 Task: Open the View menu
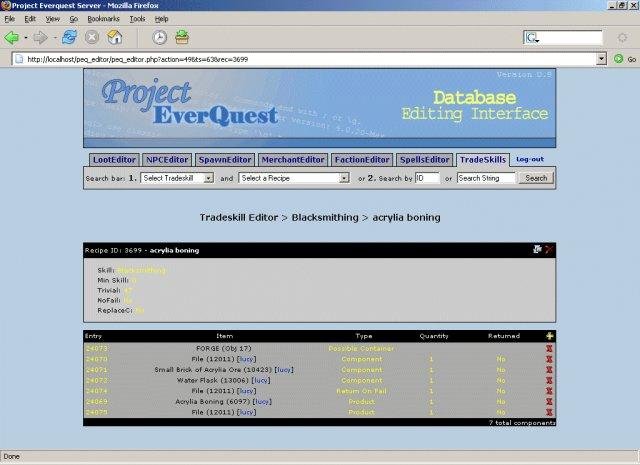click(x=52, y=19)
